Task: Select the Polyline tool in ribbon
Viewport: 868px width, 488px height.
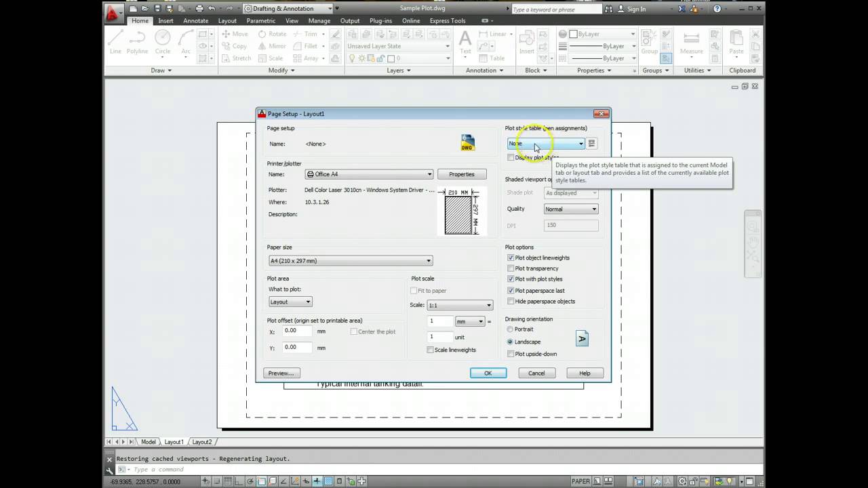Action: (137, 41)
